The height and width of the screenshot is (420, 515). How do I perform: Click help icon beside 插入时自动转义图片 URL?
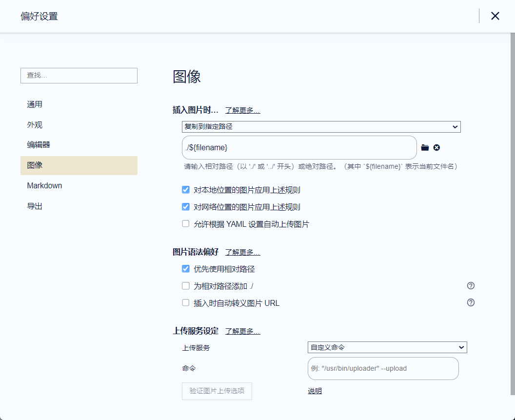tap(471, 302)
